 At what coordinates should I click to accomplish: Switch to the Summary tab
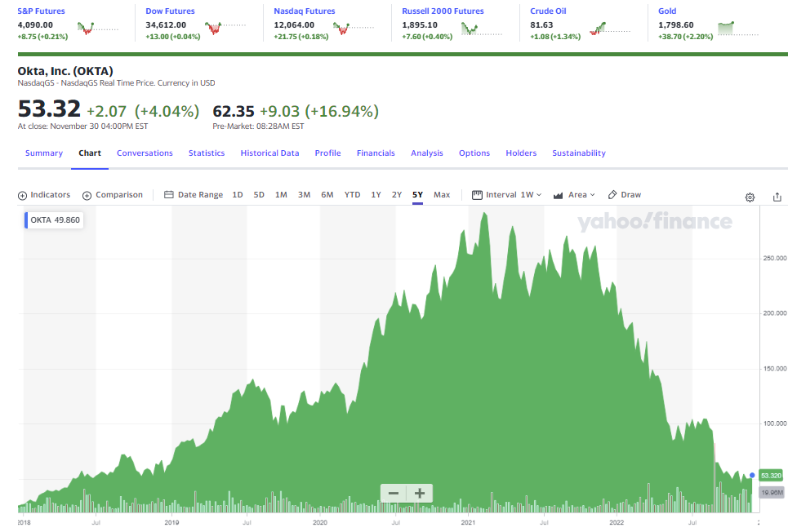(44, 153)
